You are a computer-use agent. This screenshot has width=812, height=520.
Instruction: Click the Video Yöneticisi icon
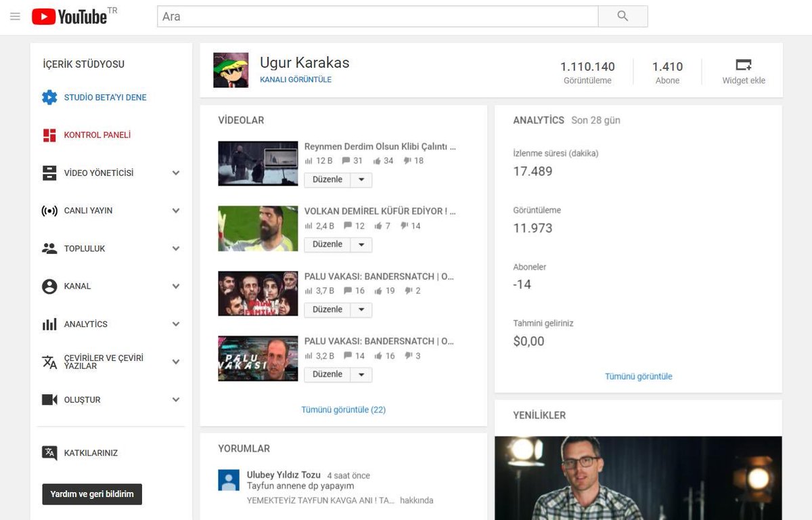pyautogui.click(x=49, y=173)
